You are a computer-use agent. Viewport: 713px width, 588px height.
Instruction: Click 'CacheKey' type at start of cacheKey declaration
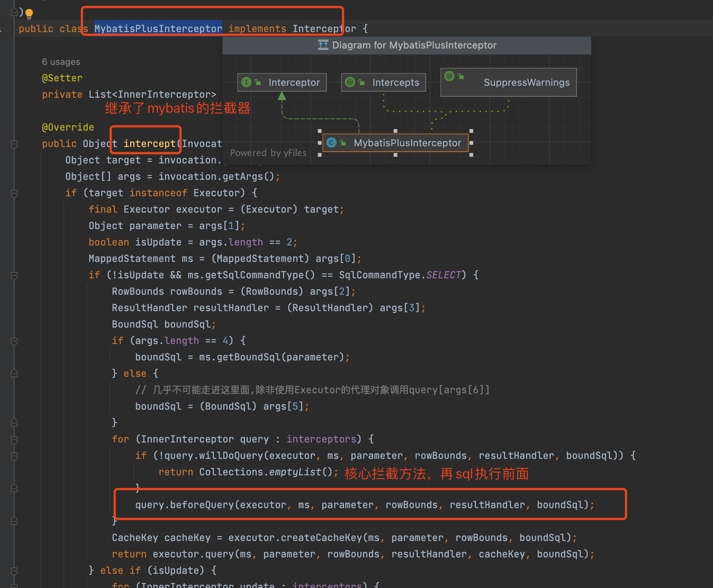135,538
